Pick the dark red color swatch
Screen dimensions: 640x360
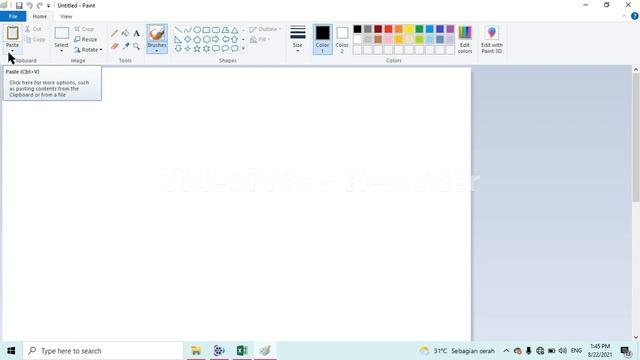pyautogui.click(x=378, y=29)
